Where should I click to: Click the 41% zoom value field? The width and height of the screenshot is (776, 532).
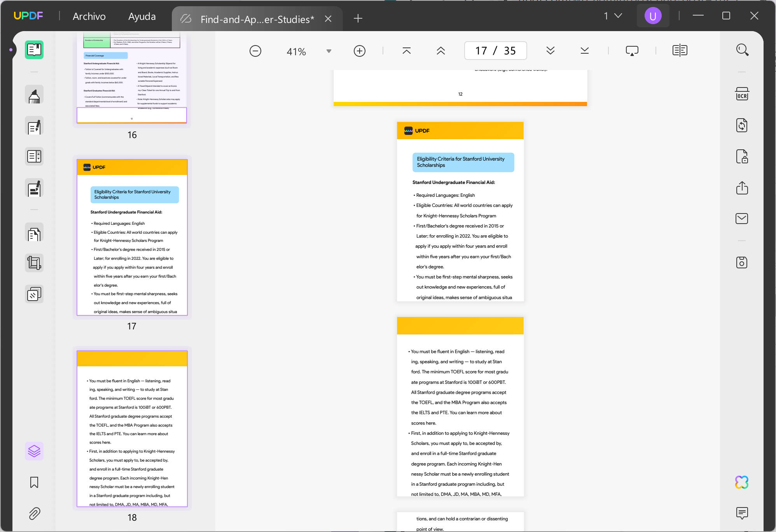pos(296,51)
